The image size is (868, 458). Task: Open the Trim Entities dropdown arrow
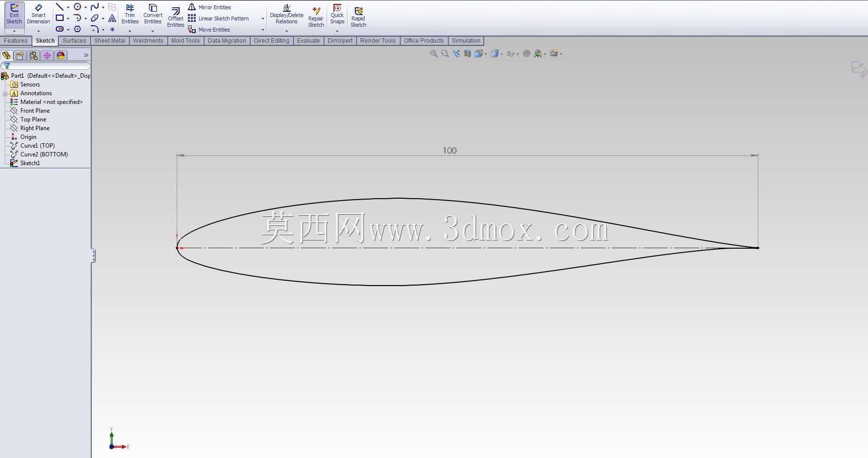(x=130, y=31)
